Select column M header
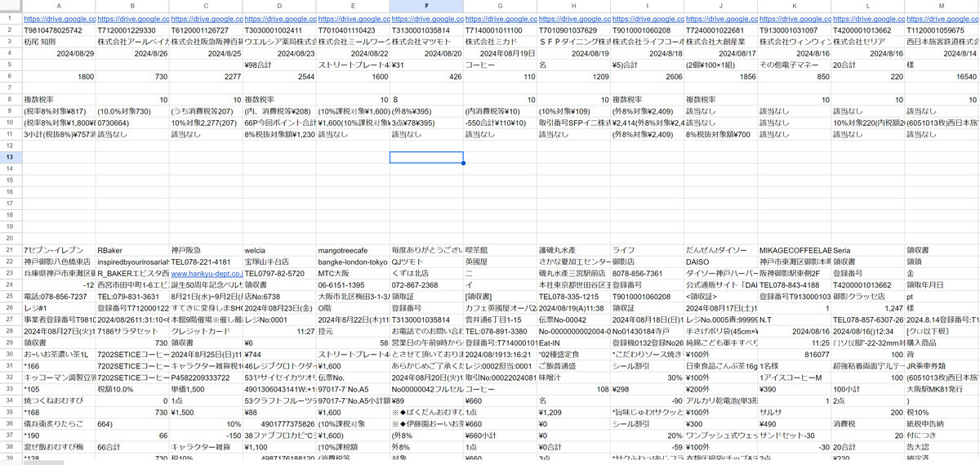 (x=941, y=6)
